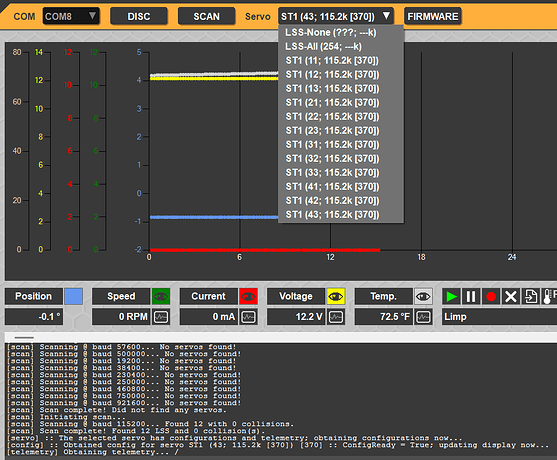Choose ST1 (21; 115.2k [370]) servo entry
This screenshot has width=557, height=460.
click(332, 103)
